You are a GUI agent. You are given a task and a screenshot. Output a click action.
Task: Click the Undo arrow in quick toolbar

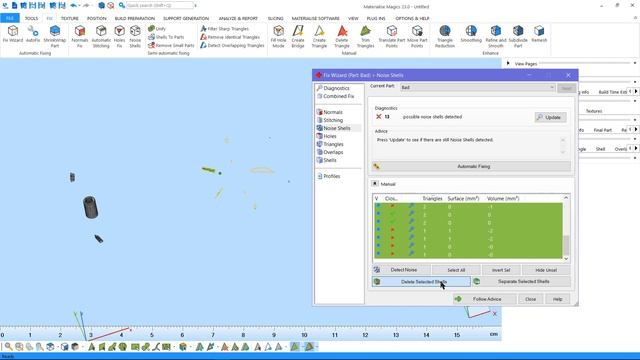click(73, 6)
